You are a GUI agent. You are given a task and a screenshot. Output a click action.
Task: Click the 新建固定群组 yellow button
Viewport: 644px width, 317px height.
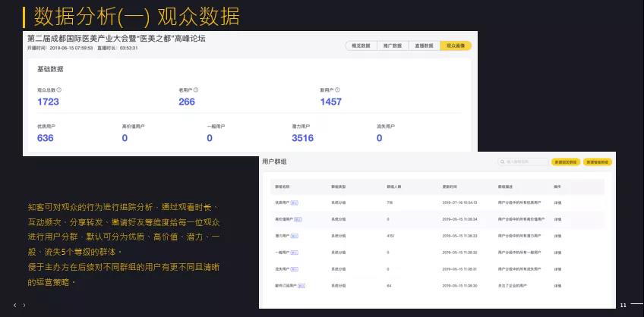pos(566,162)
